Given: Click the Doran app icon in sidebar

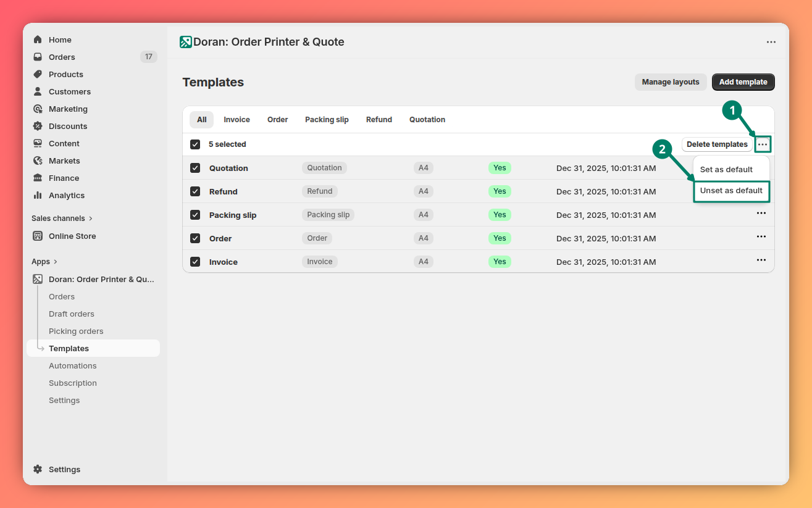Looking at the screenshot, I should tap(38, 279).
